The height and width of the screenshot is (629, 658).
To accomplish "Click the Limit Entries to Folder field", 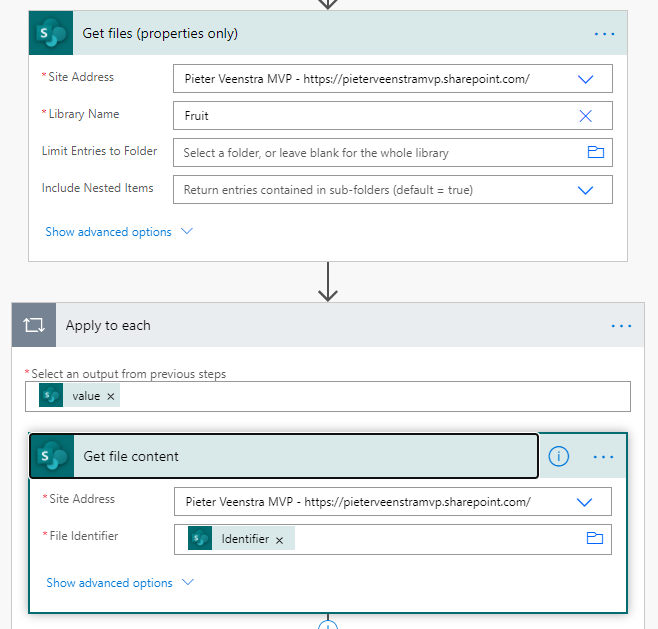I will pyautogui.click(x=393, y=153).
